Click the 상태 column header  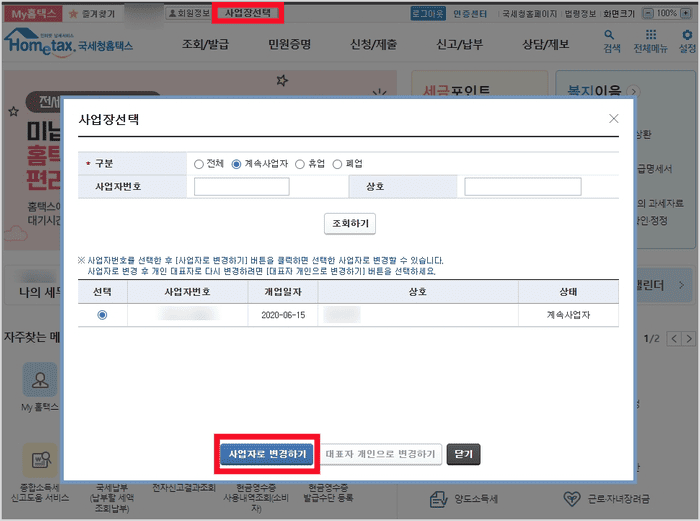pos(568,292)
